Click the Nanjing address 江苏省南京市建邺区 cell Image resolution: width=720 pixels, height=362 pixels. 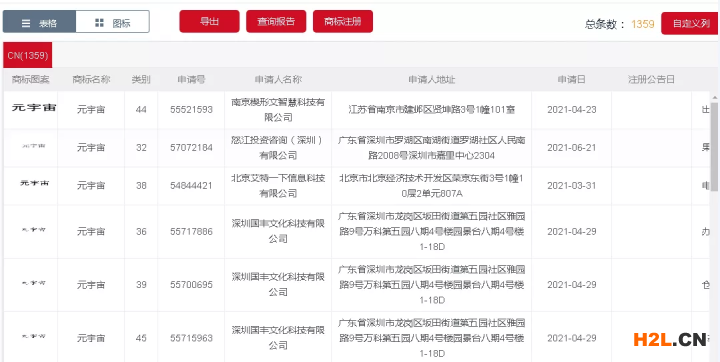432,110
